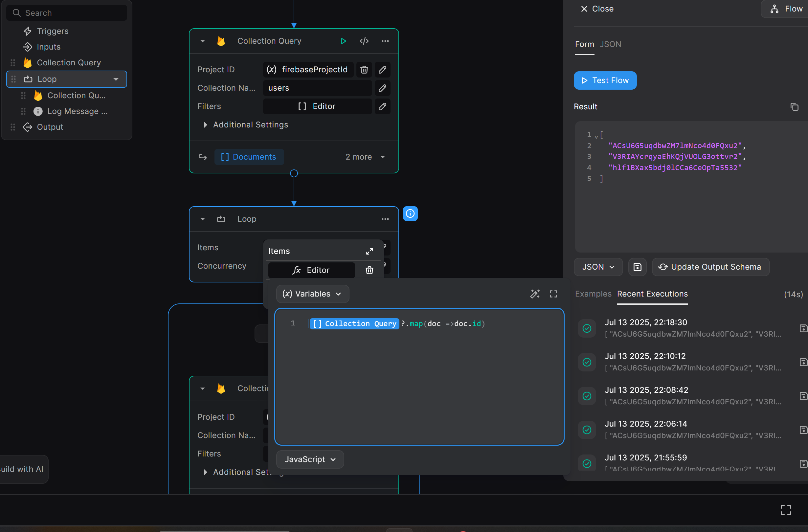This screenshot has width=808, height=532.
Task: Save result icon next to JSON dropdown
Action: tap(637, 267)
